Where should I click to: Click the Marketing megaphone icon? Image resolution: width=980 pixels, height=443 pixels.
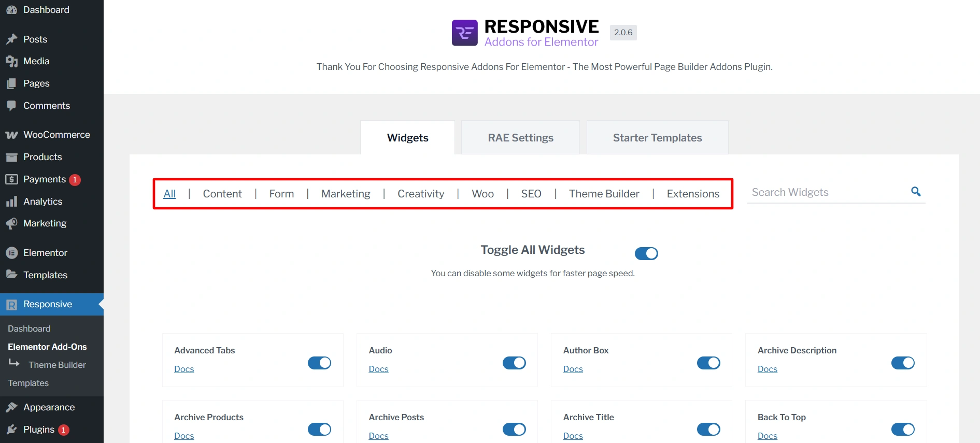(x=11, y=223)
